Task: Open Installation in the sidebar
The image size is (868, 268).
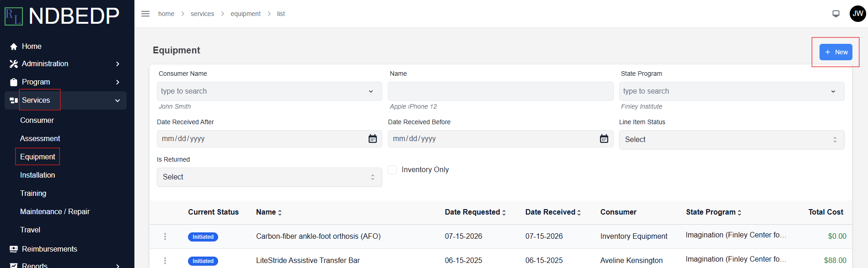Action: coord(38,175)
